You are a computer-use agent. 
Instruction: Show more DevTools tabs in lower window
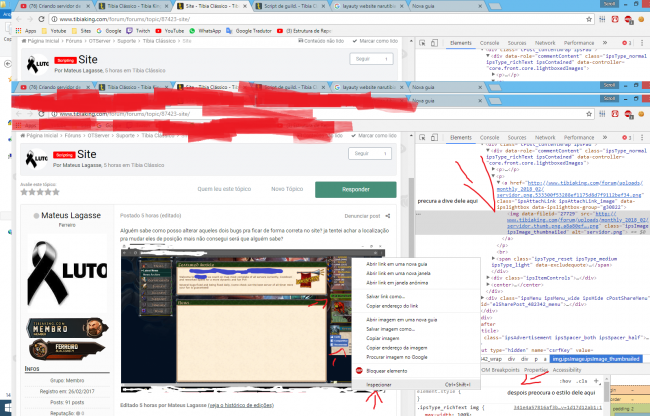point(605,137)
